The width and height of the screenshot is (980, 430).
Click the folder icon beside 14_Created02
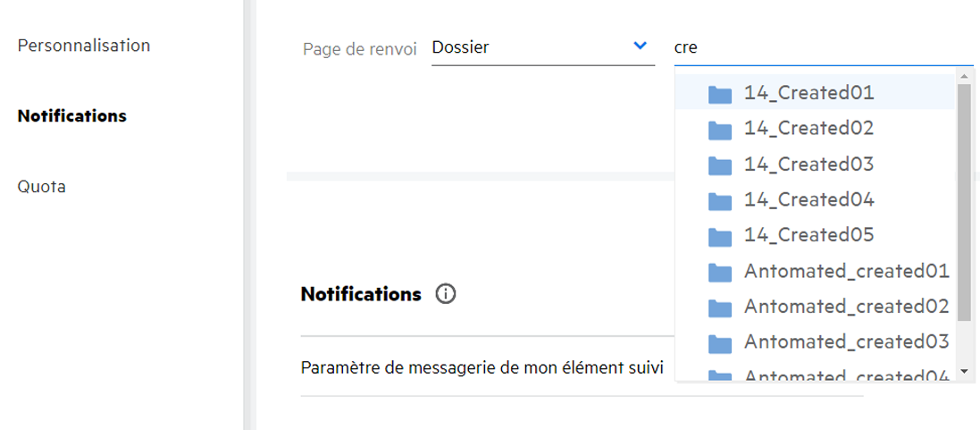point(719,130)
